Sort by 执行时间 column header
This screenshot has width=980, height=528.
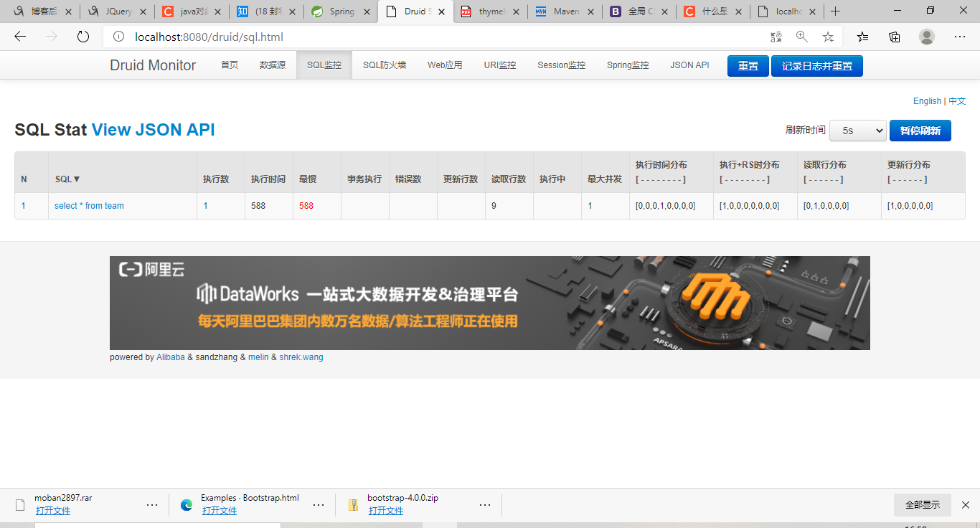pos(268,179)
